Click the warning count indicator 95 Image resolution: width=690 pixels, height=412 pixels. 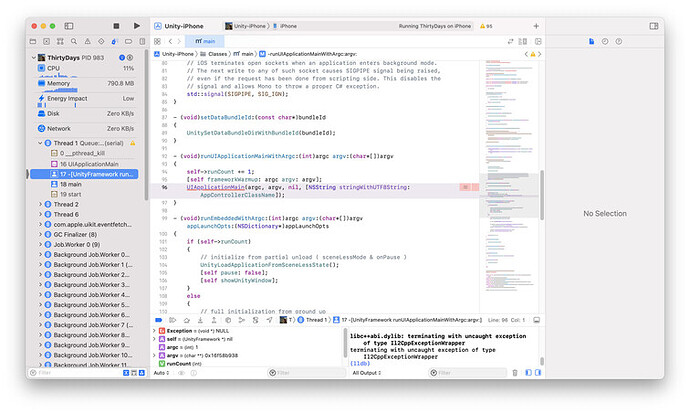tap(486, 26)
